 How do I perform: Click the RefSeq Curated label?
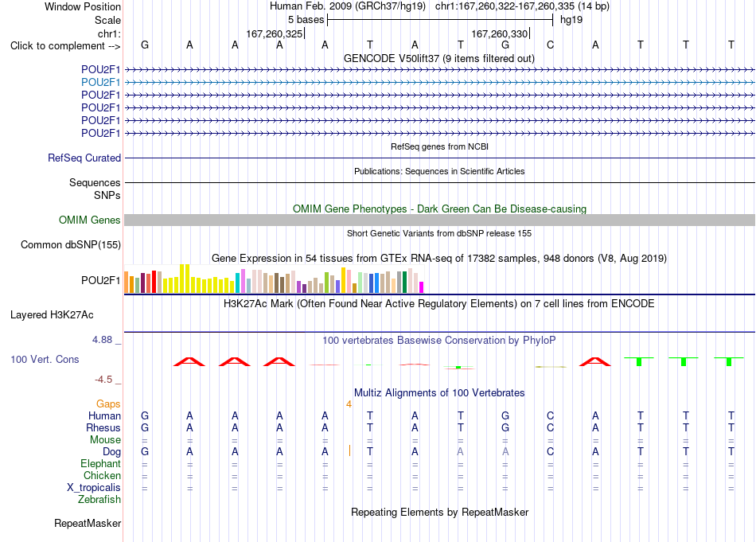pyautogui.click(x=84, y=158)
